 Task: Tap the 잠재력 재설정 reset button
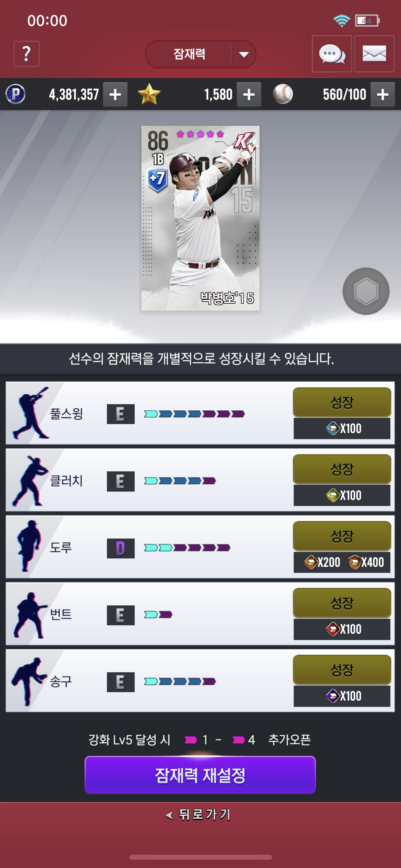point(200,775)
